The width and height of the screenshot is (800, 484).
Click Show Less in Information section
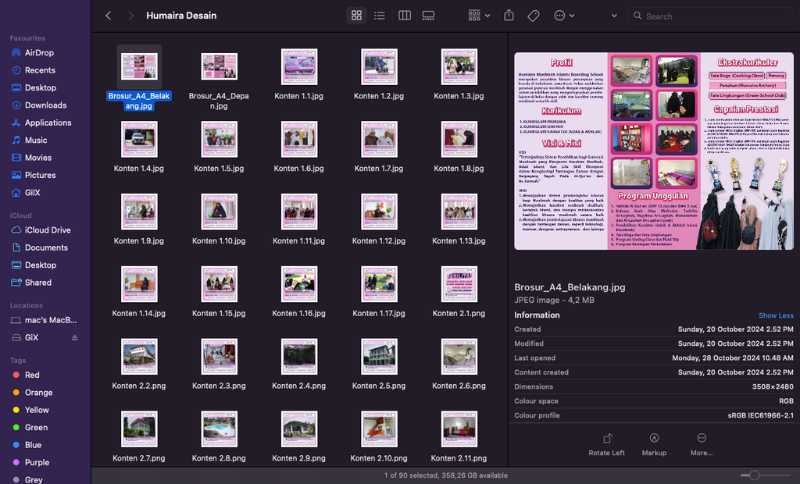[x=776, y=315]
